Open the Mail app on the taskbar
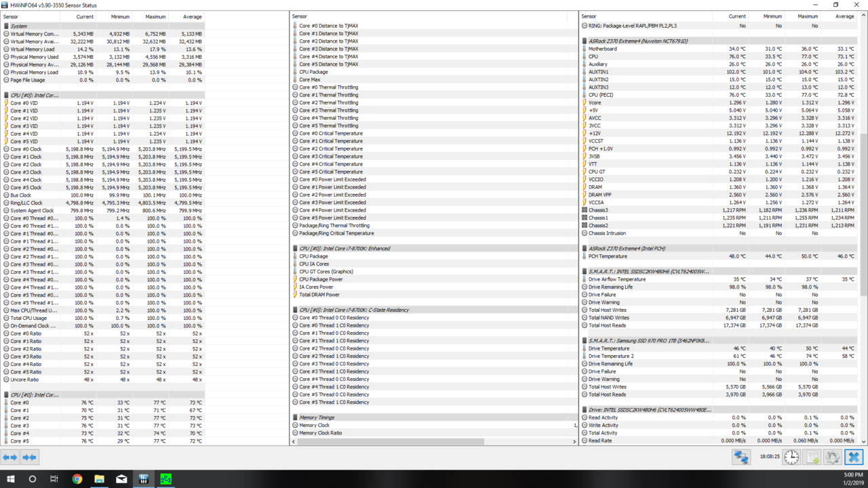 (x=121, y=479)
